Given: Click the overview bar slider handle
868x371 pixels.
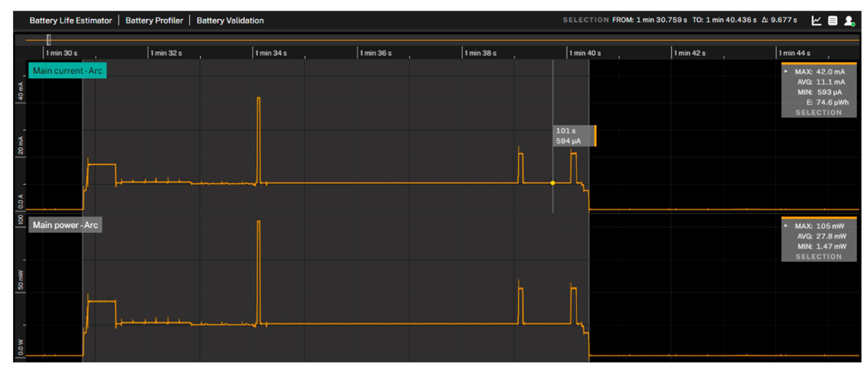Looking at the screenshot, I should coord(49,40).
